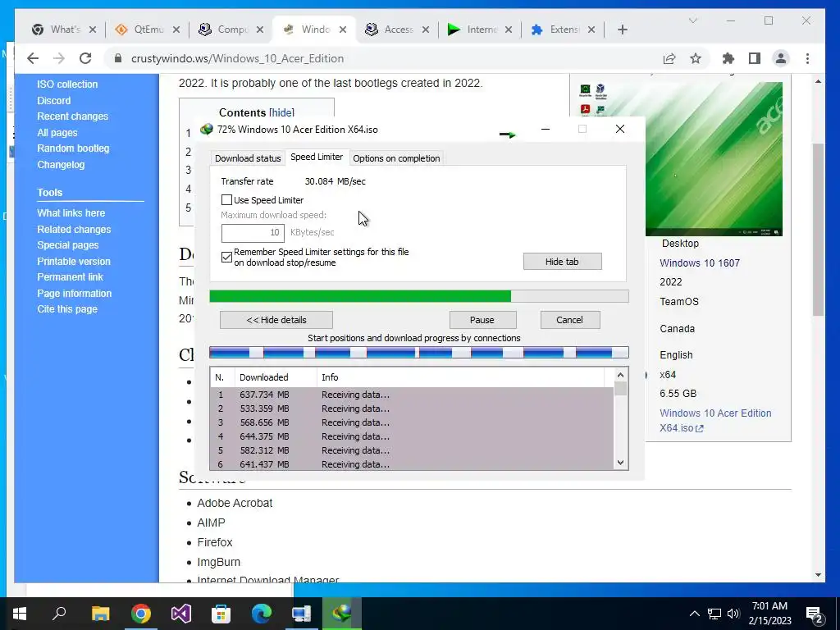
Task: Open the Chrome profile avatar
Action: click(781, 58)
